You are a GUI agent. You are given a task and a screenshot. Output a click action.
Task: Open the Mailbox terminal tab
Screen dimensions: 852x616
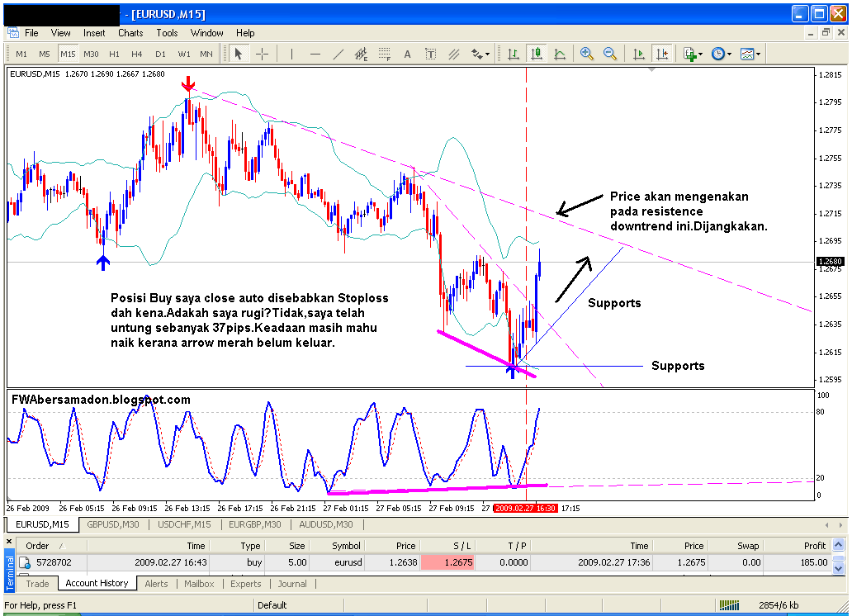pyautogui.click(x=199, y=583)
